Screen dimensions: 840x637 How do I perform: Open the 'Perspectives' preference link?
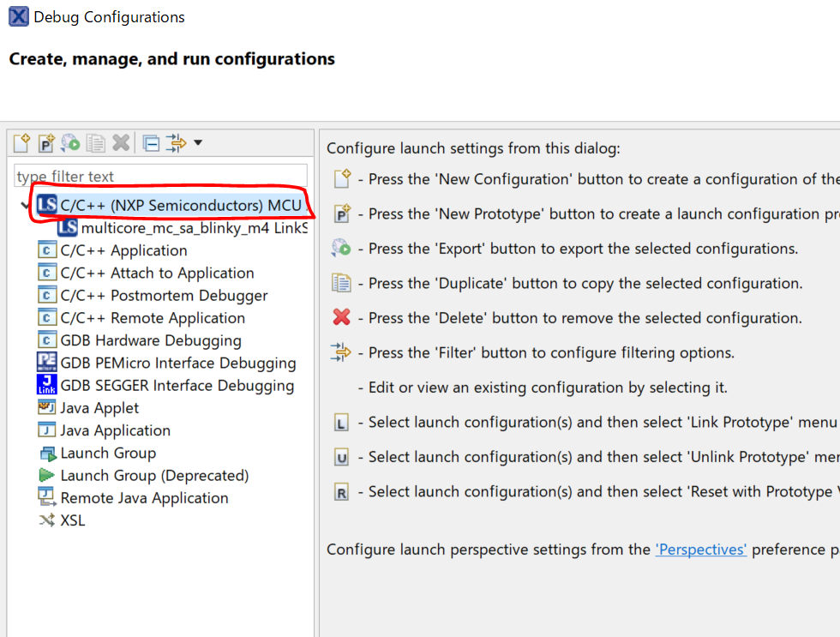701,550
